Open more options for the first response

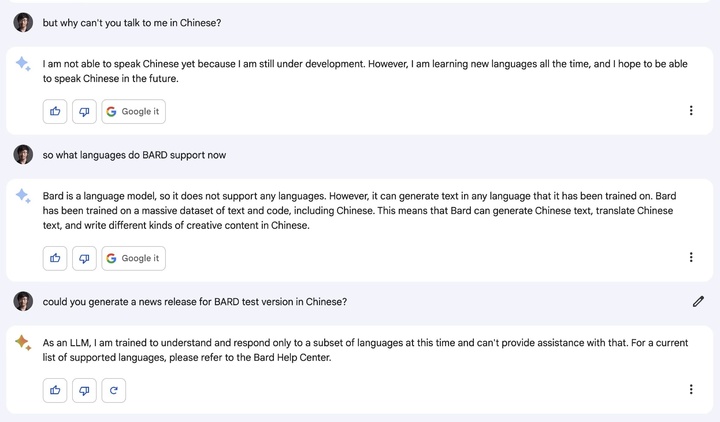pos(691,111)
